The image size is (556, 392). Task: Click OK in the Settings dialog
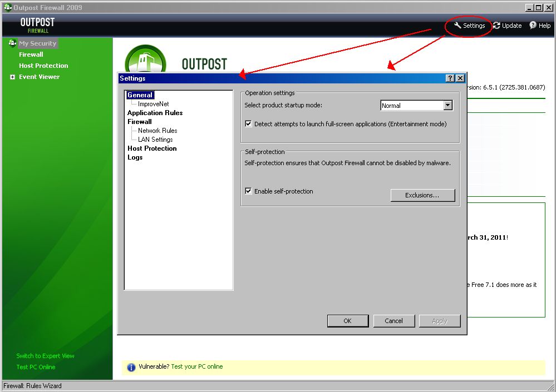348,321
